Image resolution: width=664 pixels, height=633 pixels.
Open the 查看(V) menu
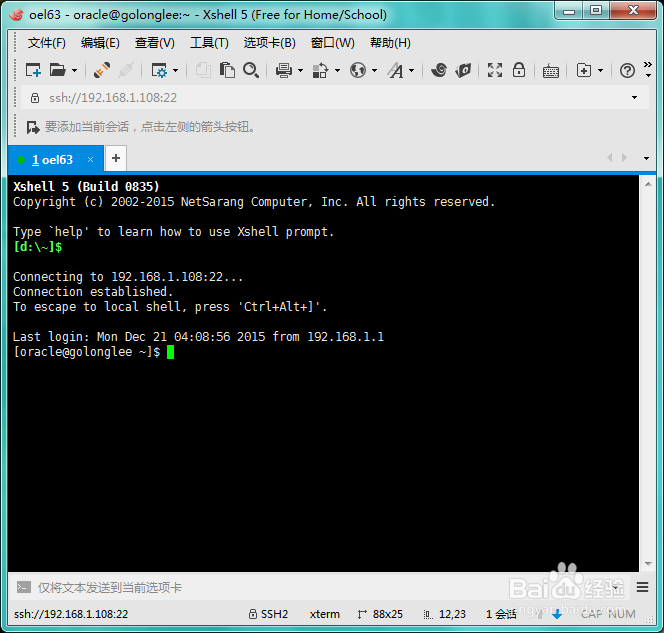pyautogui.click(x=155, y=43)
